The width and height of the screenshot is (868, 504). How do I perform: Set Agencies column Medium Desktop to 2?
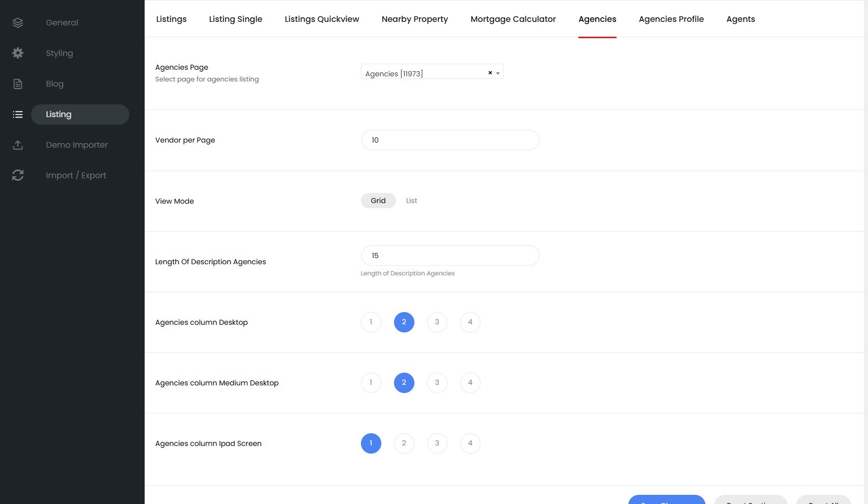tap(404, 383)
